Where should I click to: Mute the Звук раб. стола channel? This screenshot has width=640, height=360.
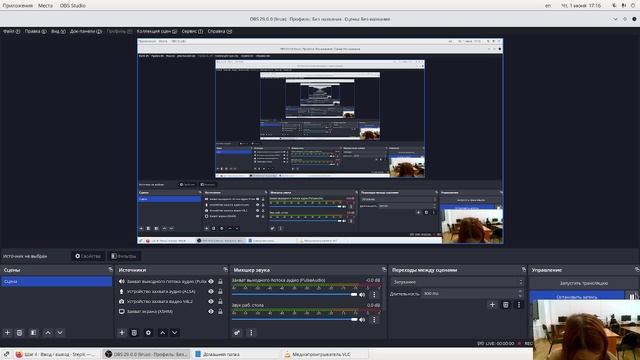(x=362, y=319)
